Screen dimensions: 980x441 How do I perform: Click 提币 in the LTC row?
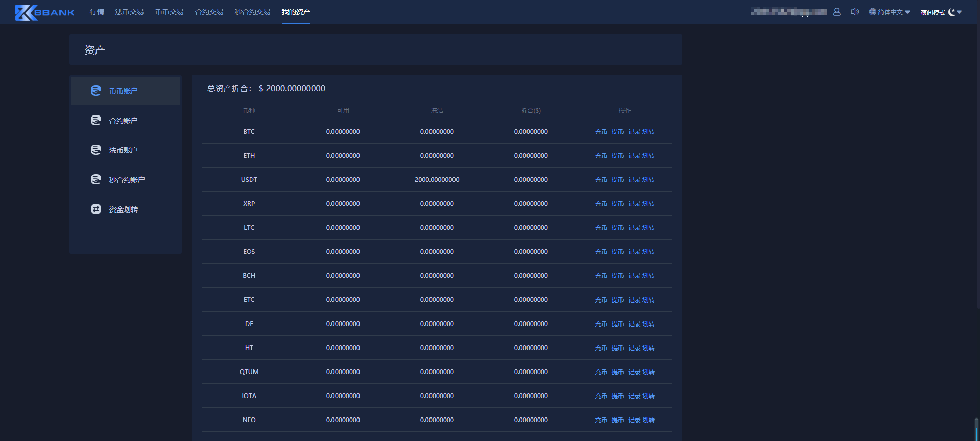click(x=618, y=228)
